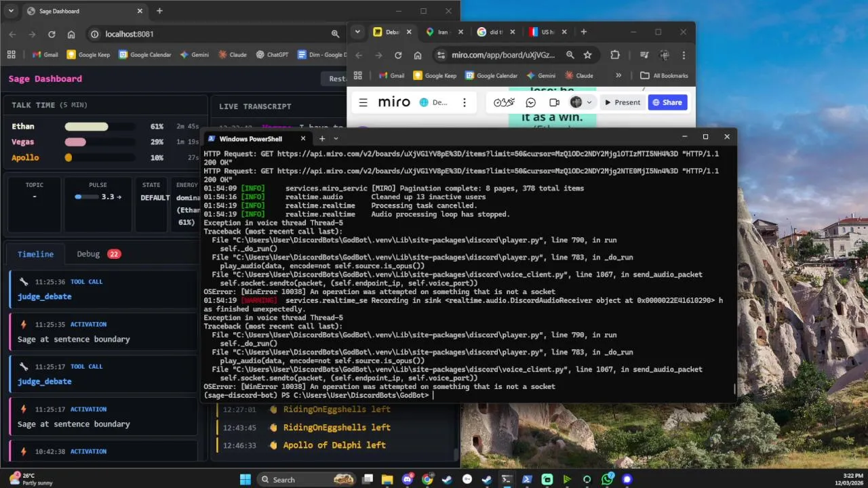Reload the Sage Dashboard page
868x488 pixels.
(52, 34)
